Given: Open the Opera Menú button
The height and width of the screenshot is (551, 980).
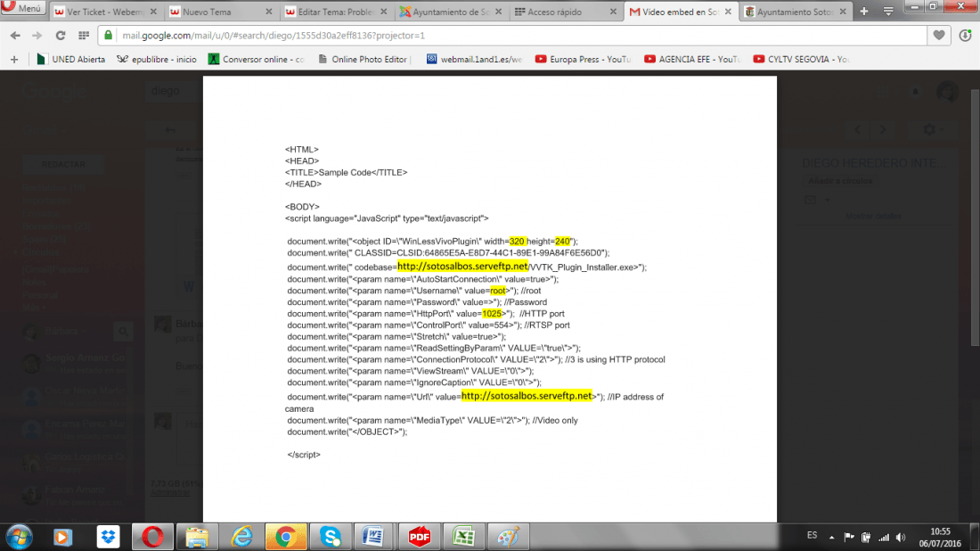Looking at the screenshot, I should pos(22,8).
